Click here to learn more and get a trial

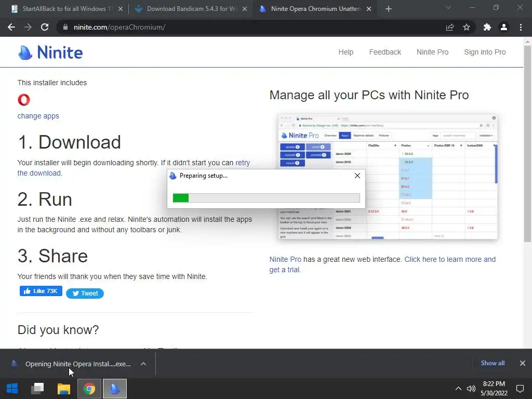click(450, 259)
